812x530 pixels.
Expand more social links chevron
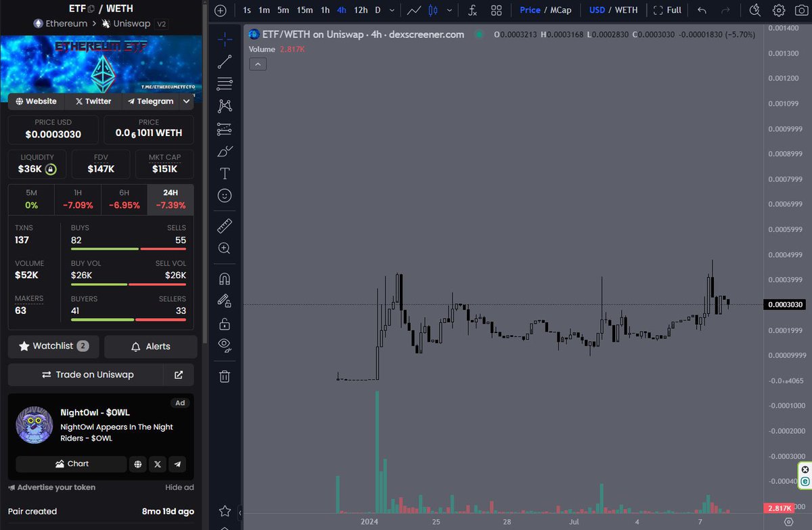pos(187,101)
